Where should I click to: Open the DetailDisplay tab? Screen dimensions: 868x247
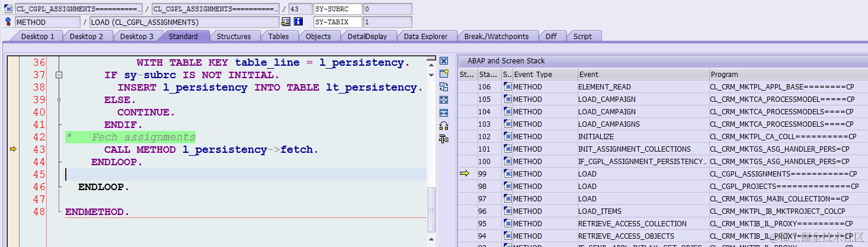click(367, 37)
